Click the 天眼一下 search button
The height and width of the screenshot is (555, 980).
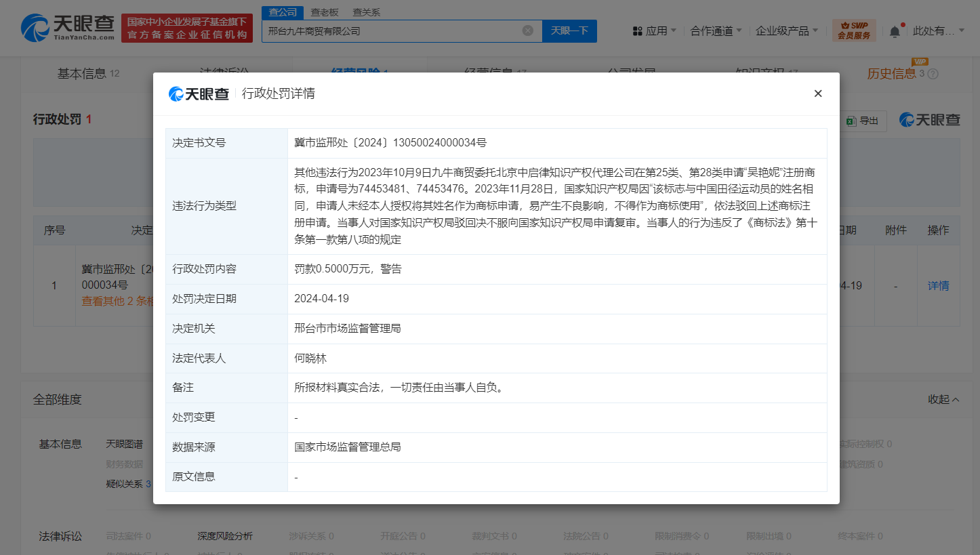tap(569, 30)
